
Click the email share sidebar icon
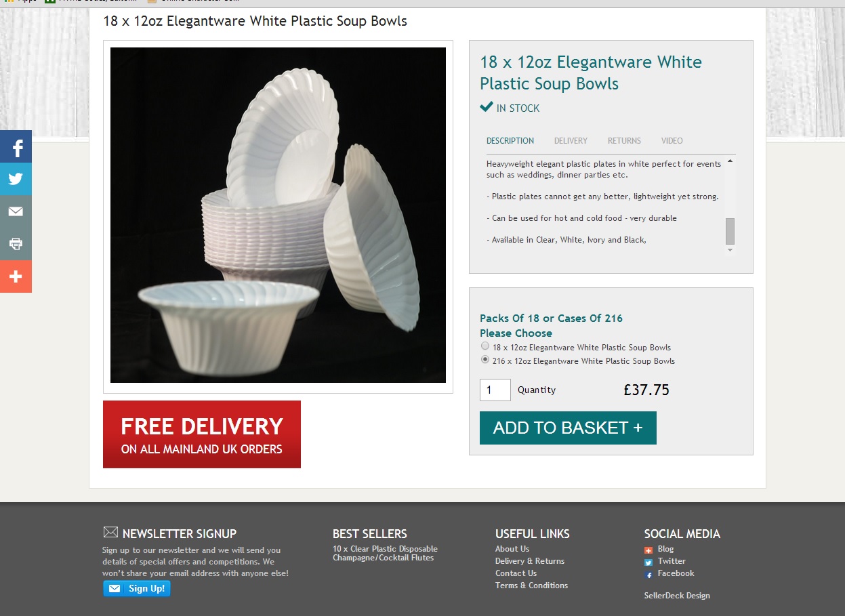point(16,211)
